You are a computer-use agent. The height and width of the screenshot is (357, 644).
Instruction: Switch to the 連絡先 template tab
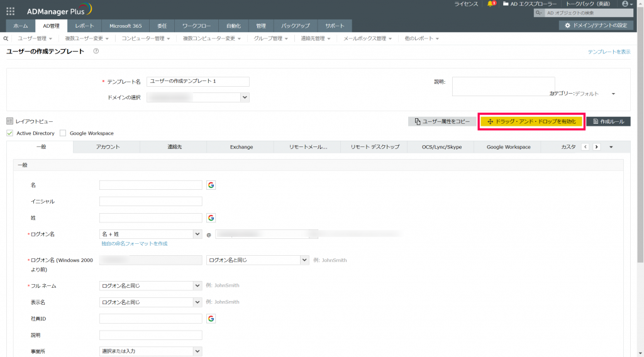(x=175, y=147)
